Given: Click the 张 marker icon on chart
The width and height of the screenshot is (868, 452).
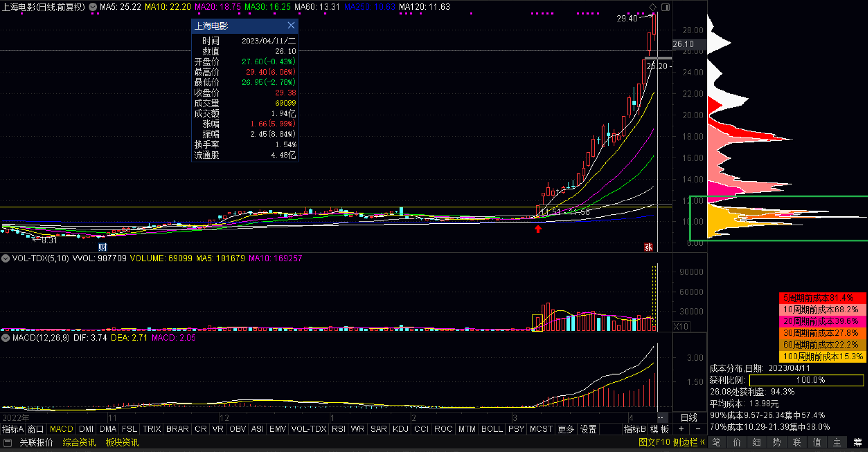Looking at the screenshot, I should (x=648, y=247).
